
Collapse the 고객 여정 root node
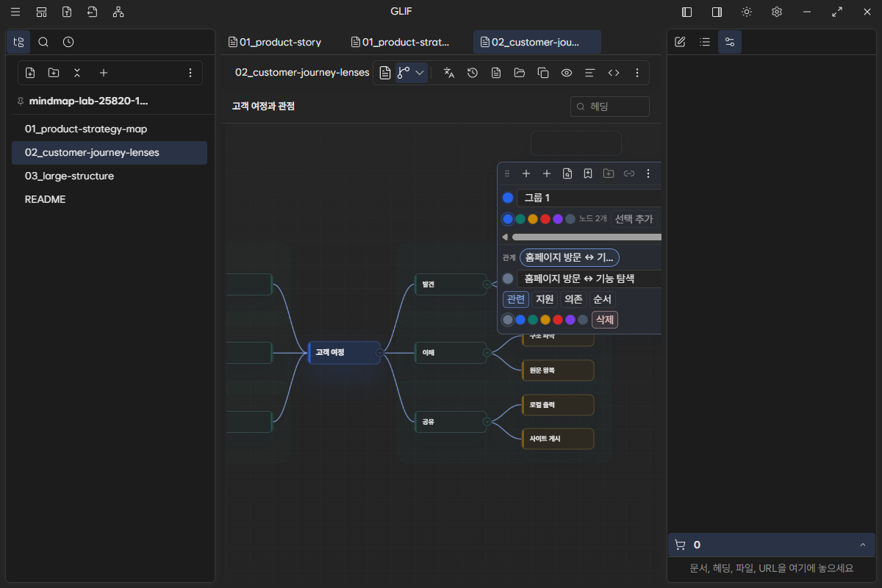pos(379,353)
